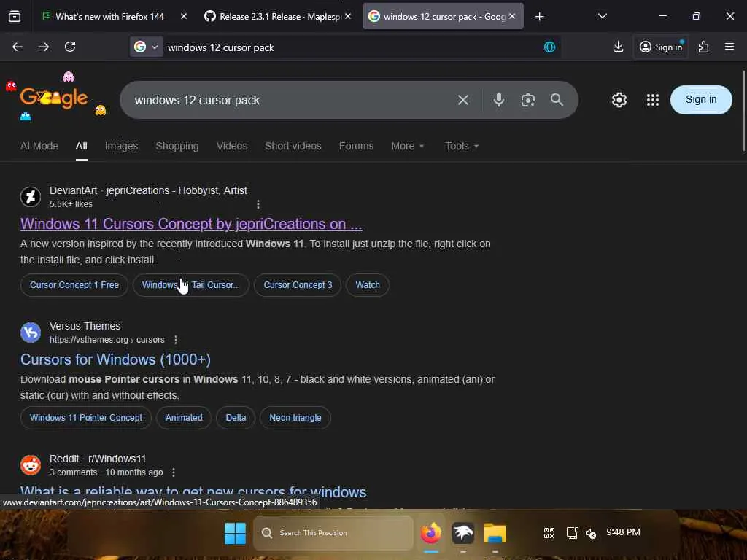Click the display tray icon
The width and height of the screenshot is (747, 560).
point(572,533)
